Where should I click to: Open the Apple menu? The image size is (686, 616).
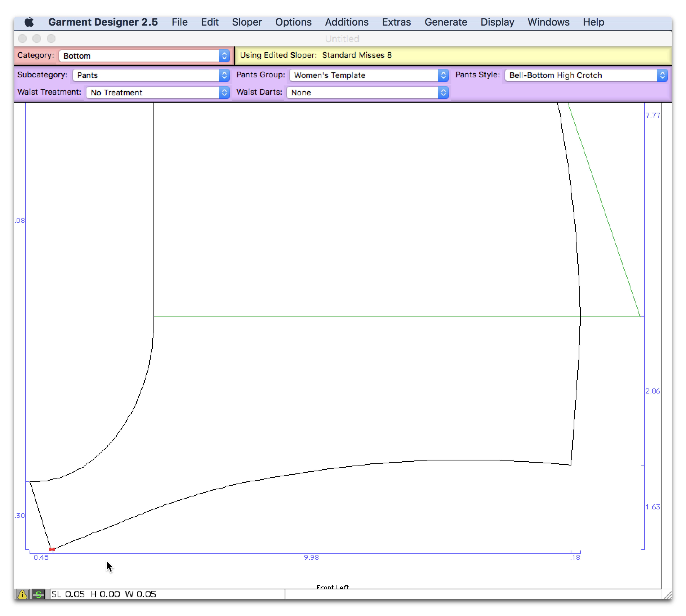[30, 22]
